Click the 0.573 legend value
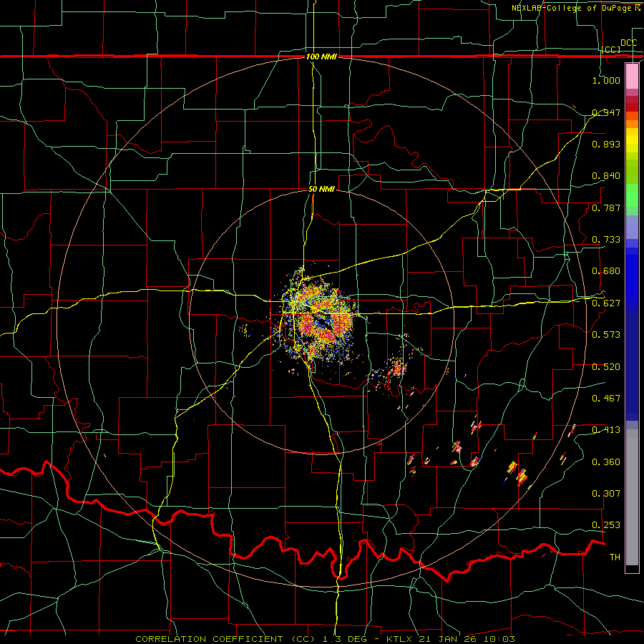Image resolution: width=644 pixels, height=644 pixels. coord(606,335)
